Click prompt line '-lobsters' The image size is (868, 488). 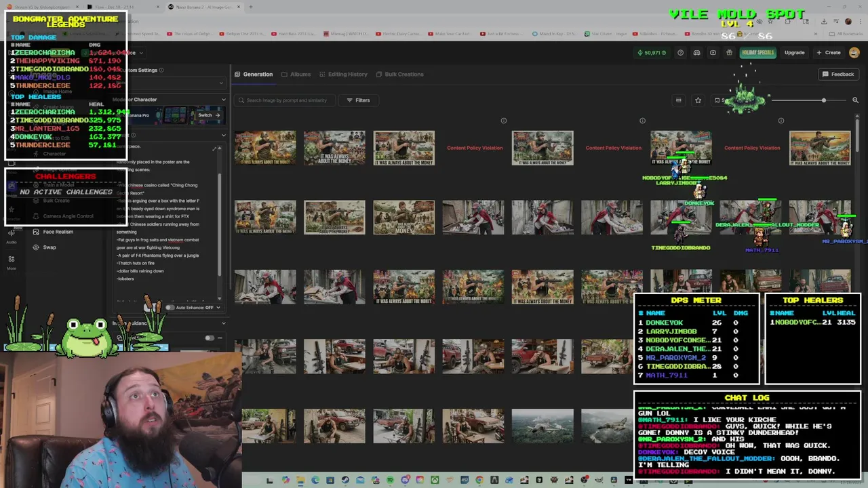[x=125, y=279]
